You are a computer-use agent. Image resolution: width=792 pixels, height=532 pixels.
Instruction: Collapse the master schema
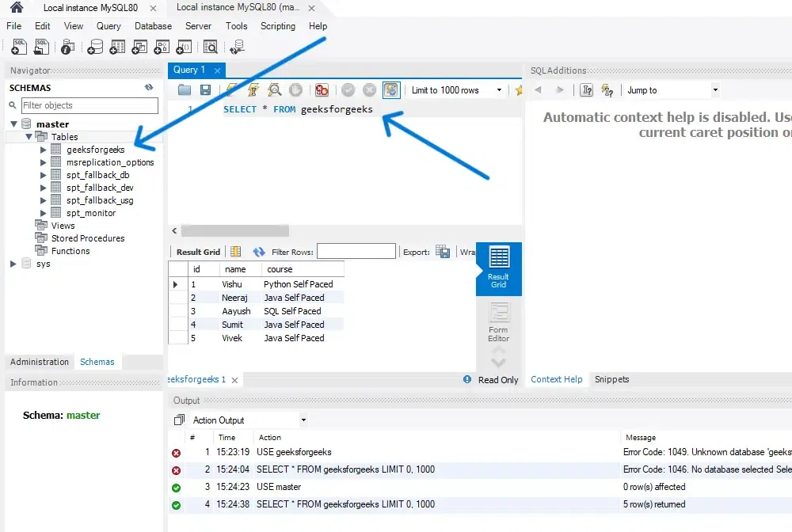click(13, 124)
